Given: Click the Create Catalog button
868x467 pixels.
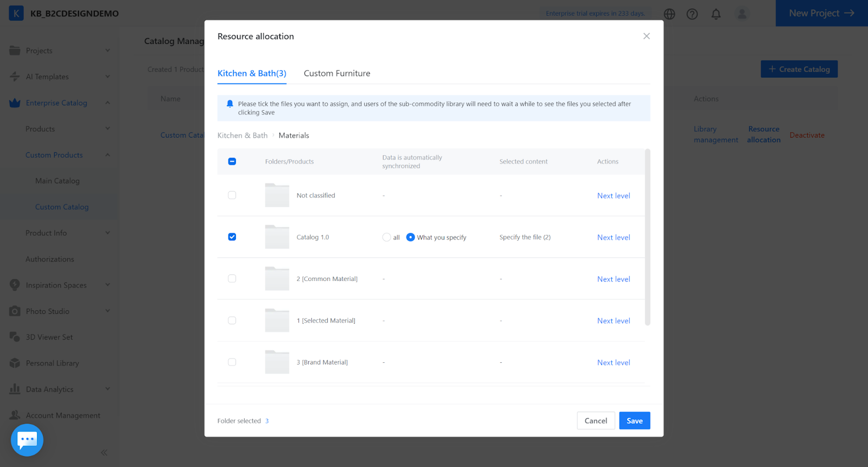Looking at the screenshot, I should 799,69.
